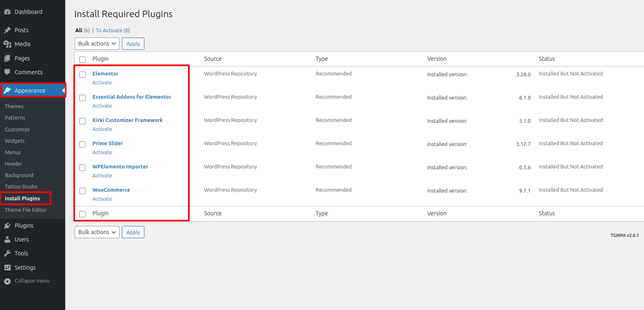644x310 pixels.
Task: Click the Version column header at top
Action: click(437, 59)
